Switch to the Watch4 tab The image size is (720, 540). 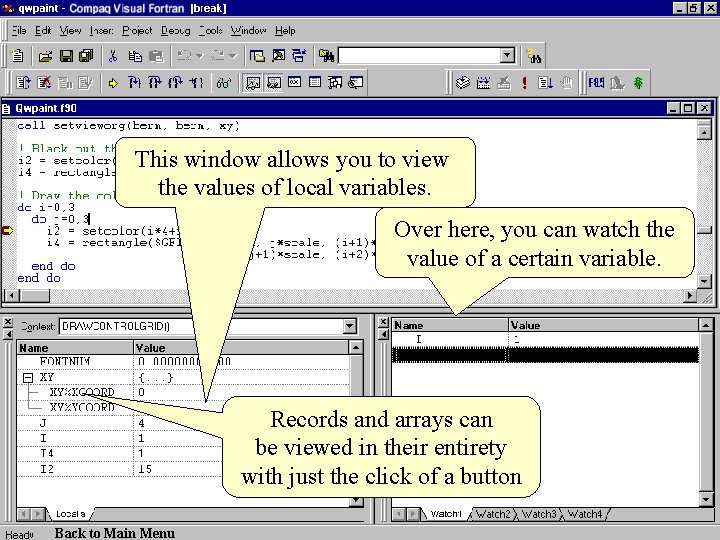585,514
